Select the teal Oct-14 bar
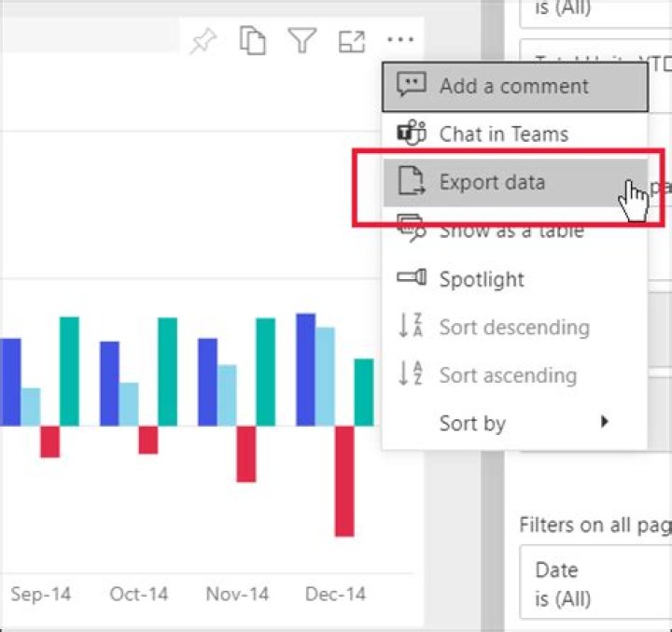This screenshot has width=672, height=632. click(168, 372)
